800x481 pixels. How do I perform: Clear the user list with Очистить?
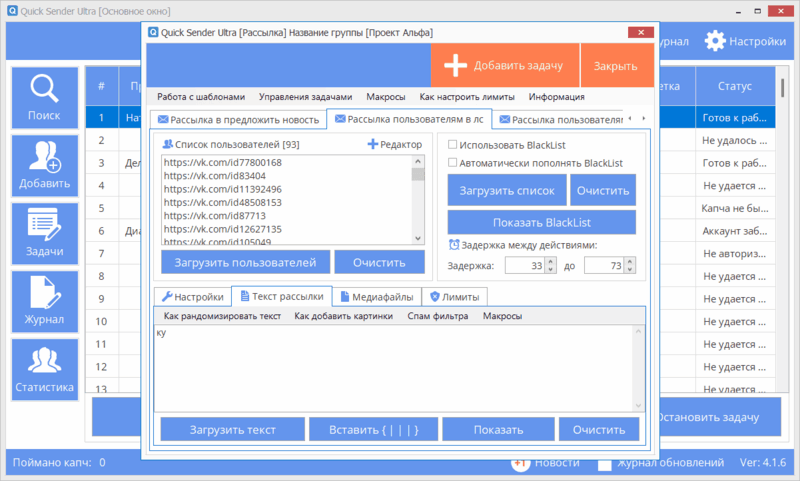[x=379, y=262]
